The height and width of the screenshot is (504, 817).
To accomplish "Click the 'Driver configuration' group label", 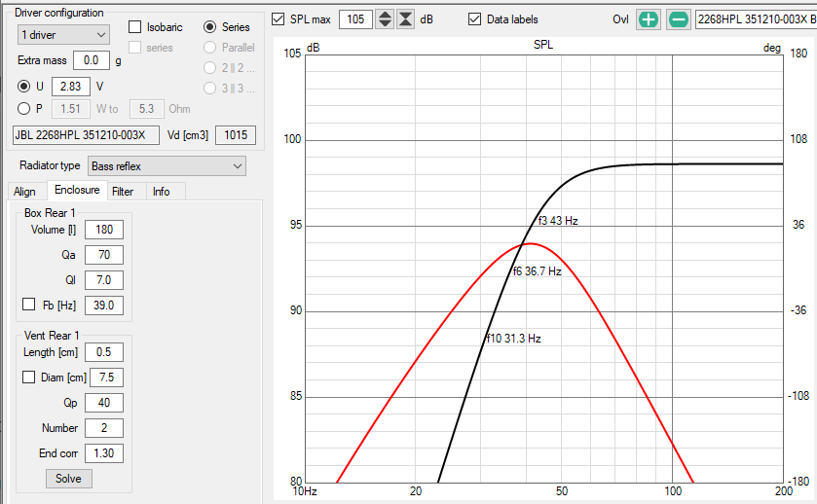I will coord(58,13).
